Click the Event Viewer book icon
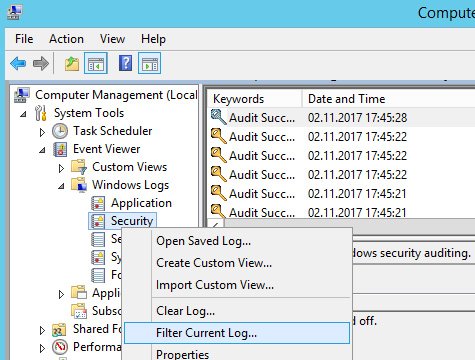Viewport: 475px width, 360px height. [60, 149]
